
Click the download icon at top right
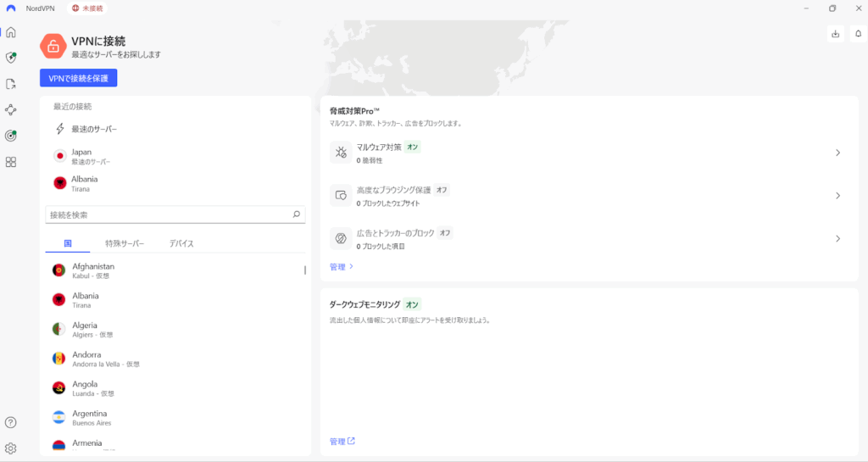pyautogui.click(x=836, y=34)
